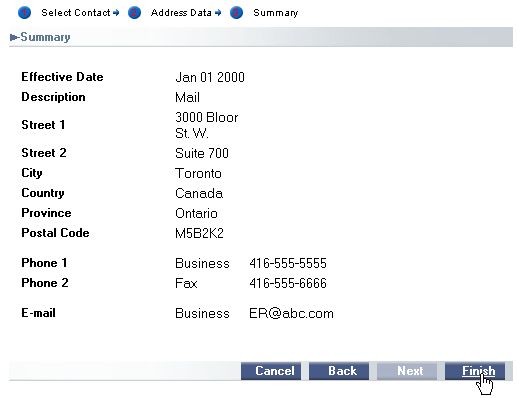Click the step 3 circle icon
The height and width of the screenshot is (398, 517).
(236, 13)
